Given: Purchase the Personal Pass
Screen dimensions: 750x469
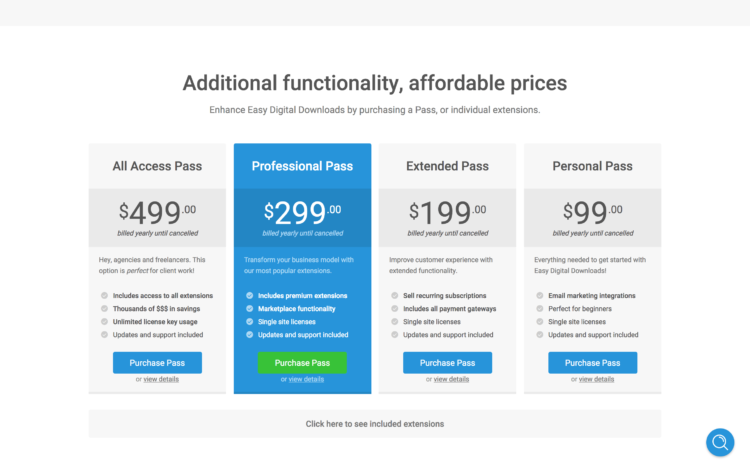Looking at the screenshot, I should (593, 363).
